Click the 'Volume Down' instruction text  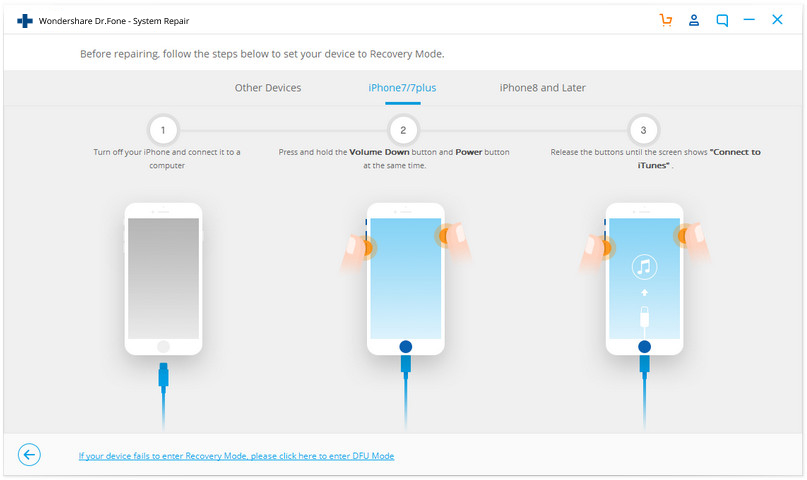(x=394, y=158)
